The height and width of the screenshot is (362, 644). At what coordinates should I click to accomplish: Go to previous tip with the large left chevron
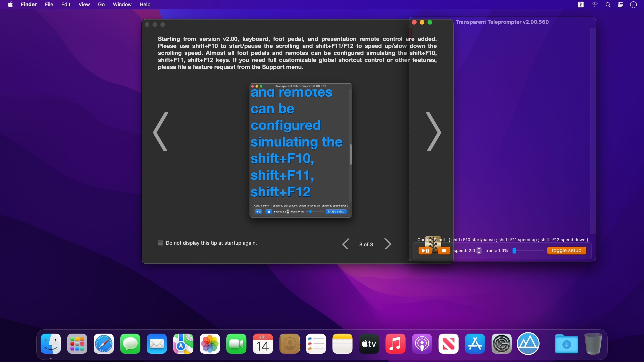(161, 131)
